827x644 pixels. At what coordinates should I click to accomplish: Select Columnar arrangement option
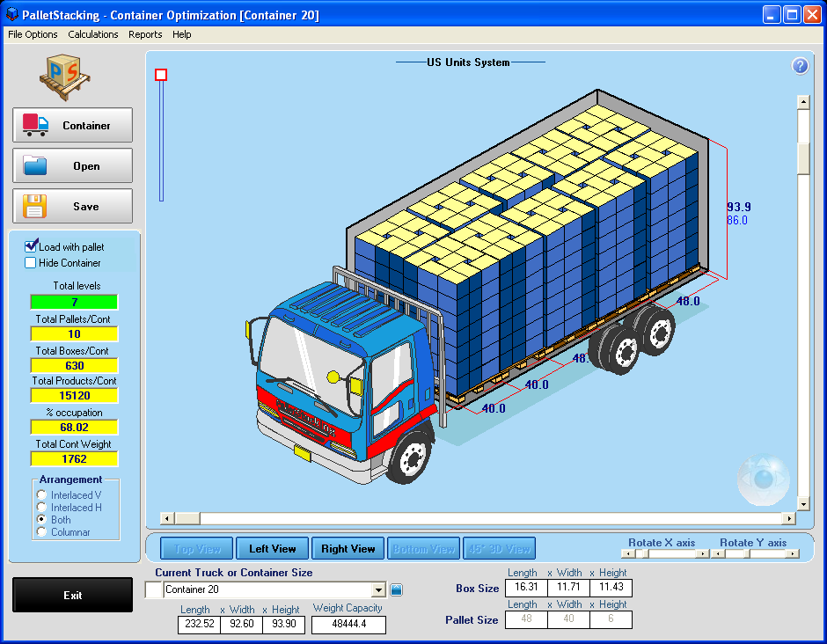pyautogui.click(x=41, y=532)
